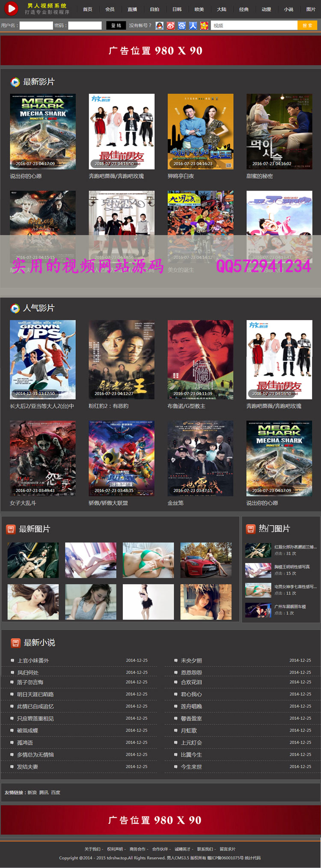The height and width of the screenshot is (868, 321).
Task: Focus the 用户名 input field
Action: (36, 26)
